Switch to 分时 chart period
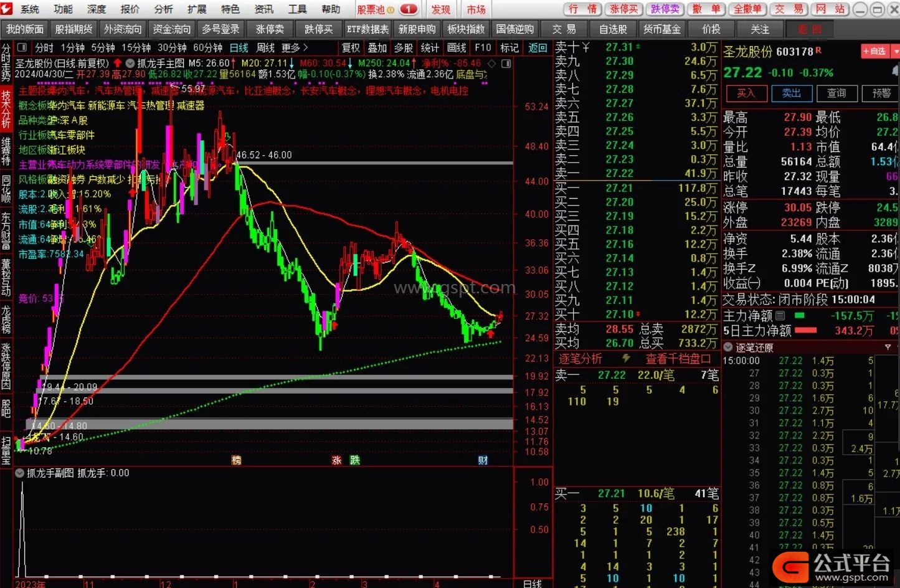The width and height of the screenshot is (900, 588). pos(44,48)
